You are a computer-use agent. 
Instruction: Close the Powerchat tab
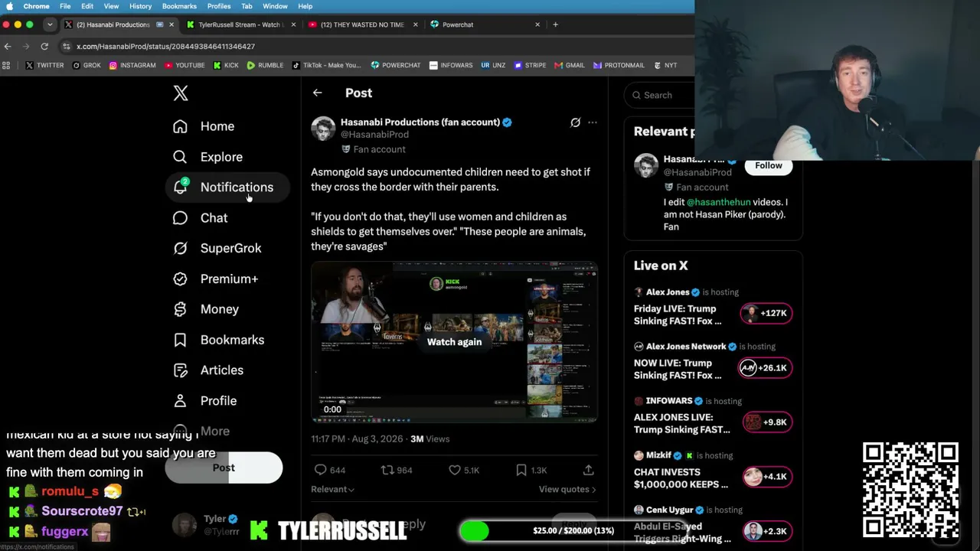coord(537,24)
